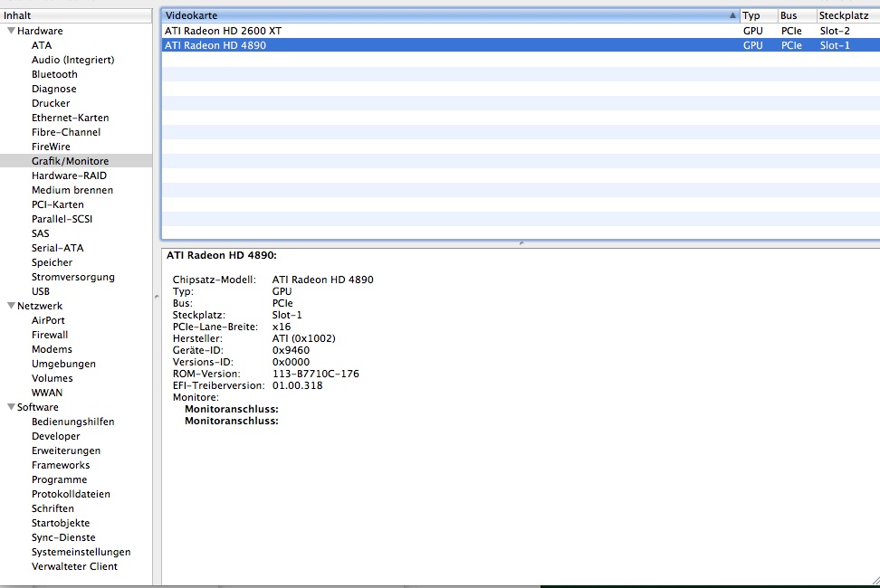Viewport: 880px width, 588px height.
Task: Open PCI-Karten entry
Action: [x=58, y=204]
